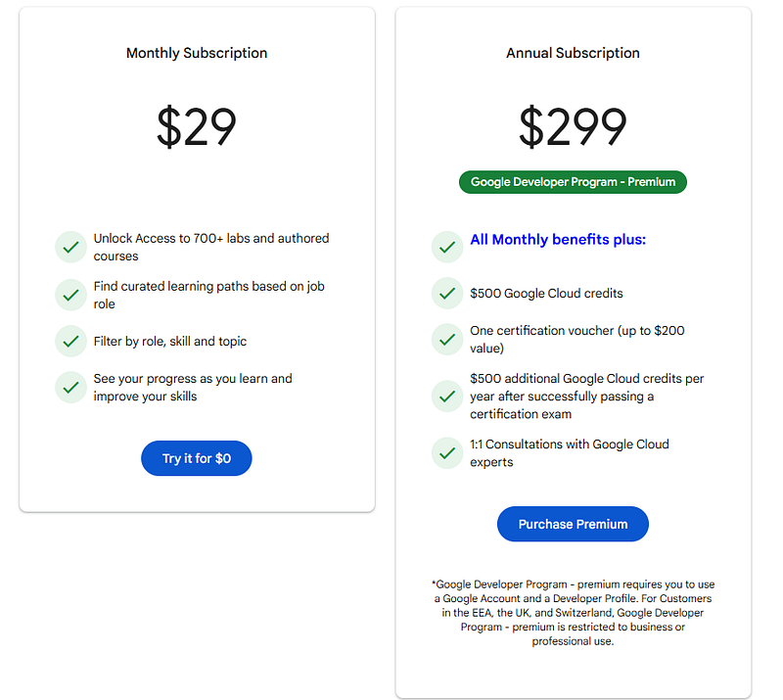Click the Google Developer Program Premium badge

tap(573, 181)
